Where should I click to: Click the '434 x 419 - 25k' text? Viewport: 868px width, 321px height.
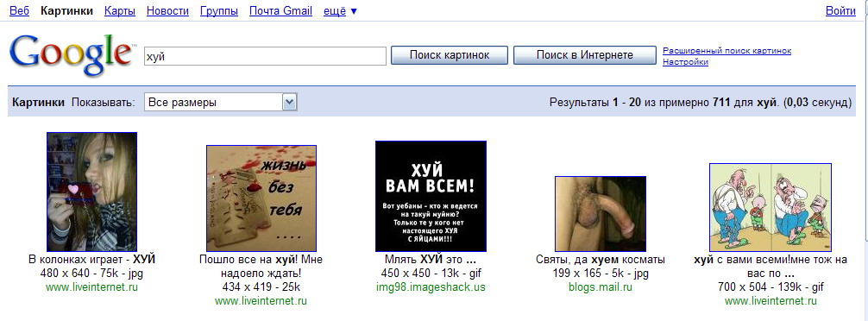261,287
